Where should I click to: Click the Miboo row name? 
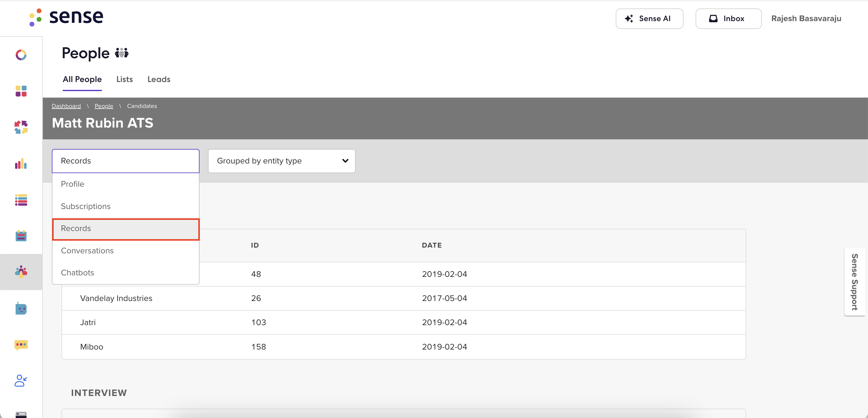pyautogui.click(x=92, y=347)
